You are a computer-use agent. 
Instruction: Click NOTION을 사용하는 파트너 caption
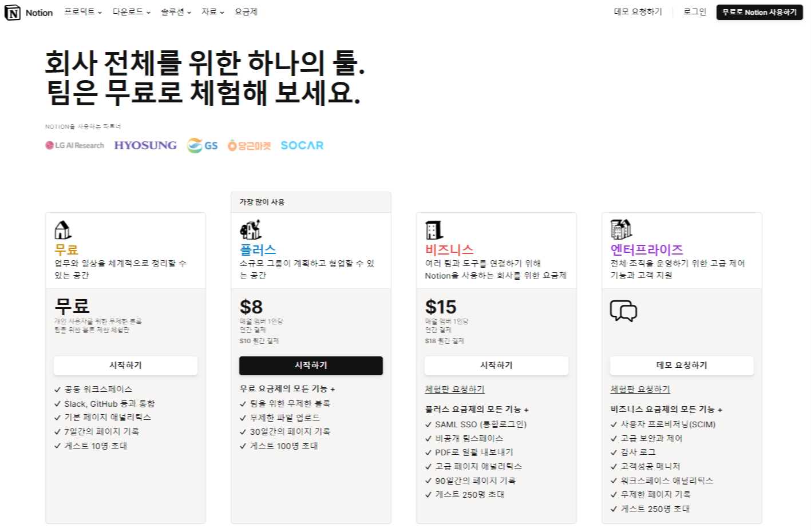pyautogui.click(x=83, y=126)
